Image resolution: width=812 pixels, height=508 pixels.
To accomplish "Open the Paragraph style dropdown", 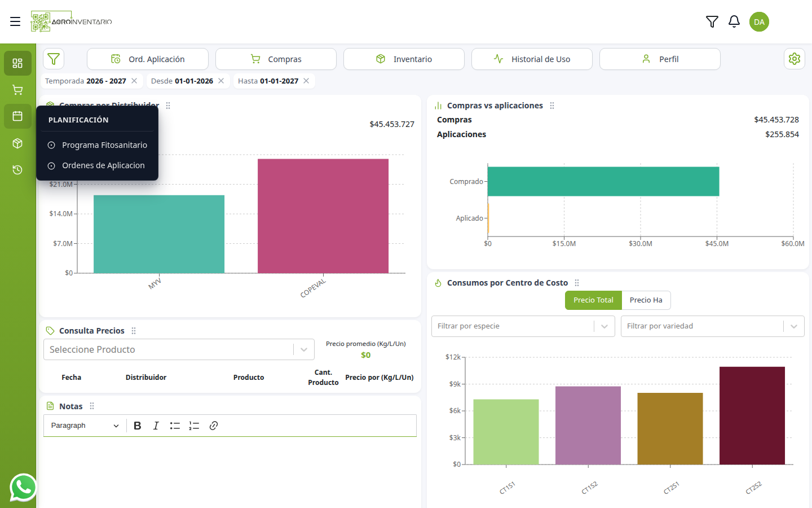I will (85, 426).
